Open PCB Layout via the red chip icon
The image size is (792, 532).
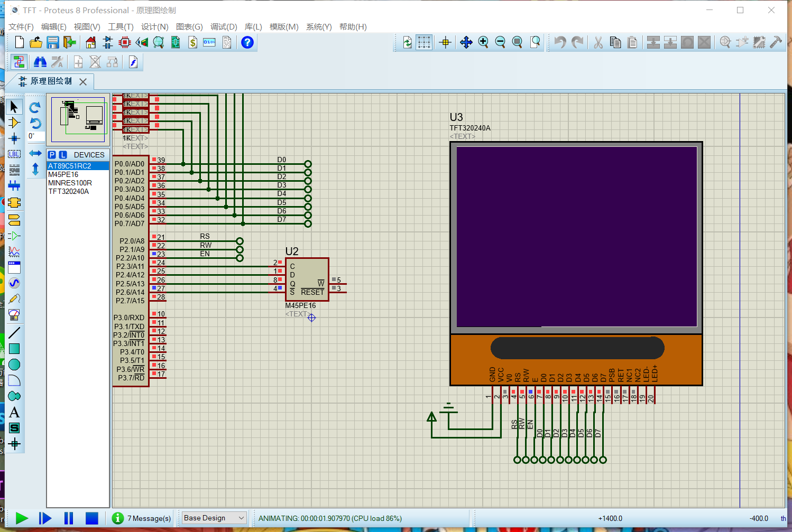pos(125,42)
